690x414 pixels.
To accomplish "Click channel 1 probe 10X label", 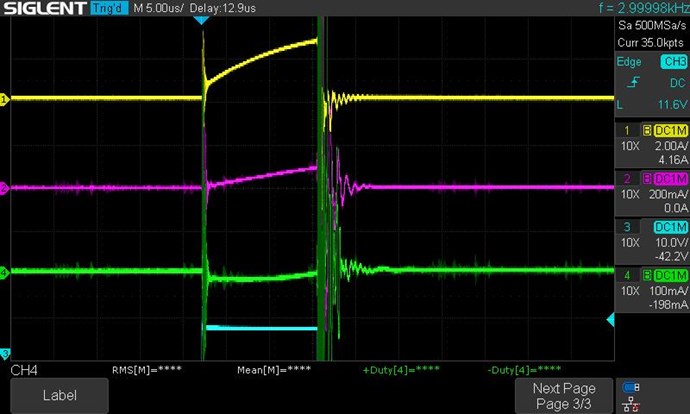I will click(x=629, y=146).
